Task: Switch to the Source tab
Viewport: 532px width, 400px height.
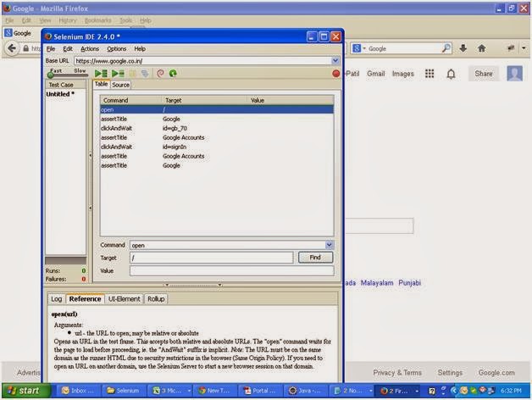Action: [x=121, y=85]
